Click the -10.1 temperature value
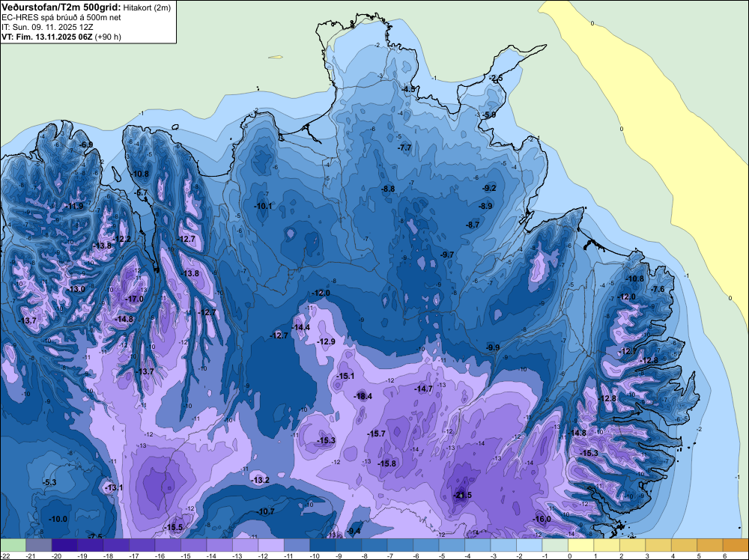The width and height of the screenshot is (749, 560). (x=263, y=206)
